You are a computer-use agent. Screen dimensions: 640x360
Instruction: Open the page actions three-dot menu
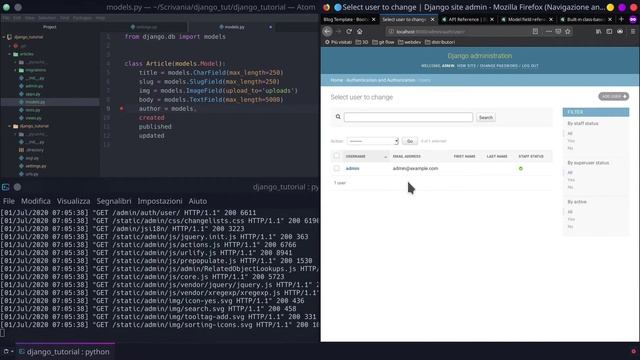[549, 31]
